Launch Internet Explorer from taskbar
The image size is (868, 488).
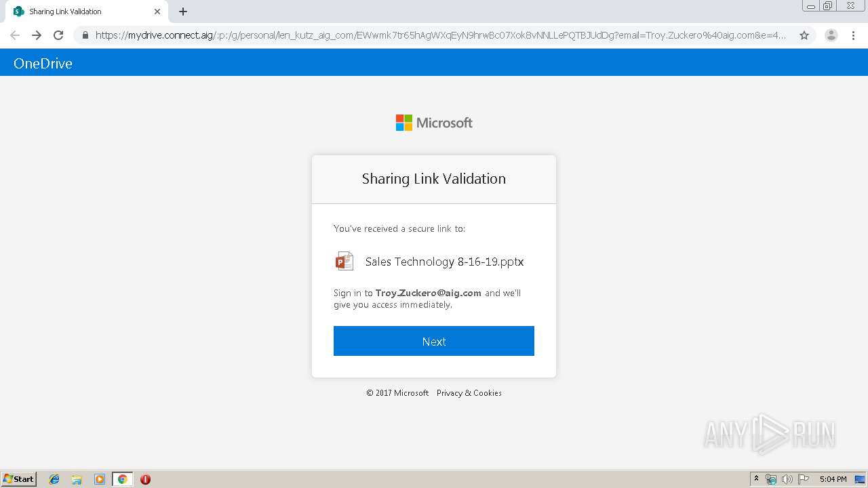(54, 479)
